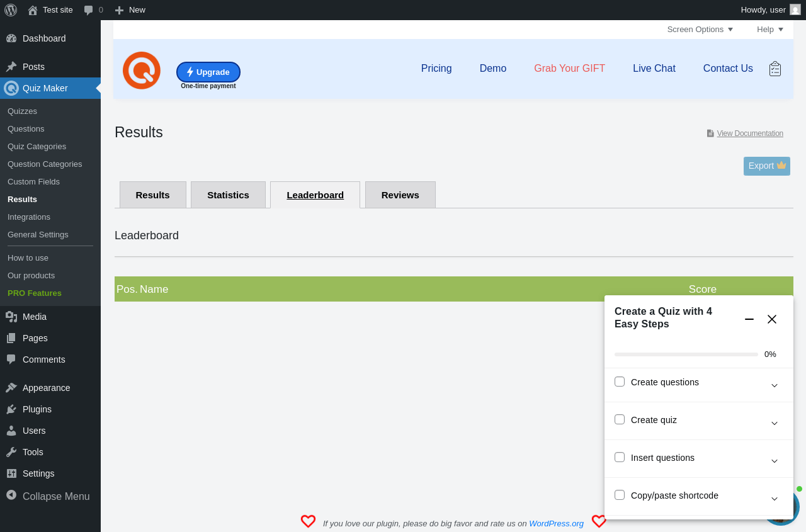This screenshot has width=806, height=532.
Task: Open the clipboard checklist icon
Action: coord(775,69)
